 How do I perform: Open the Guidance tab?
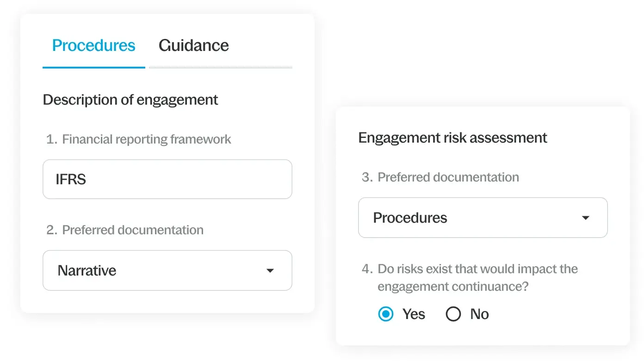(x=193, y=45)
